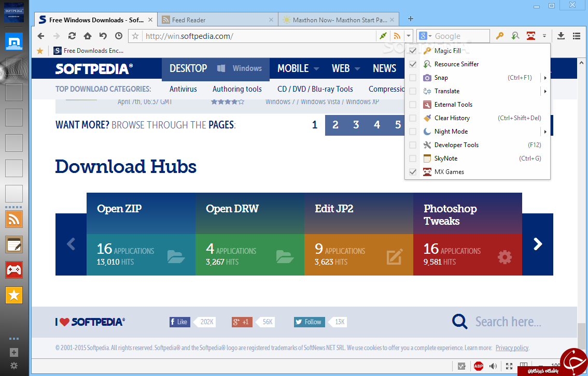Click the split screen icon in the status bar
The width and height of the screenshot is (588, 376).
(x=524, y=365)
